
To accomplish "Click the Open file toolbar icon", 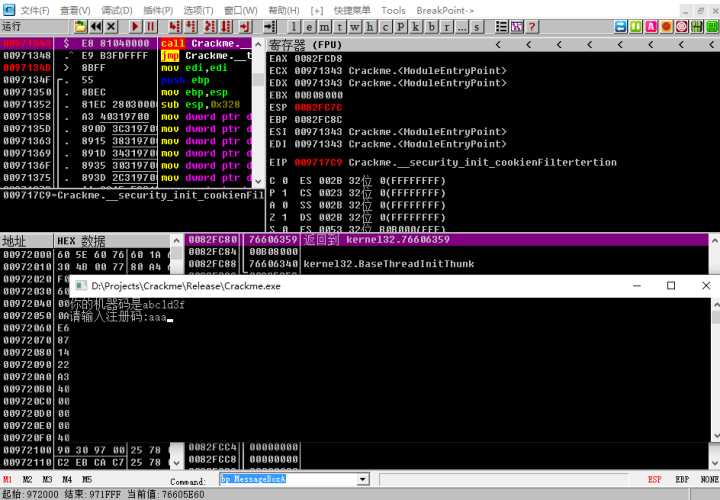I will (80, 27).
